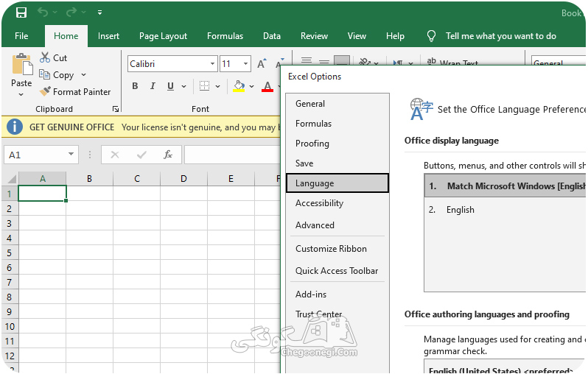This screenshot has height=374, width=588.
Task: Open Customize Ribbon in Excel Options
Action: coord(337,249)
